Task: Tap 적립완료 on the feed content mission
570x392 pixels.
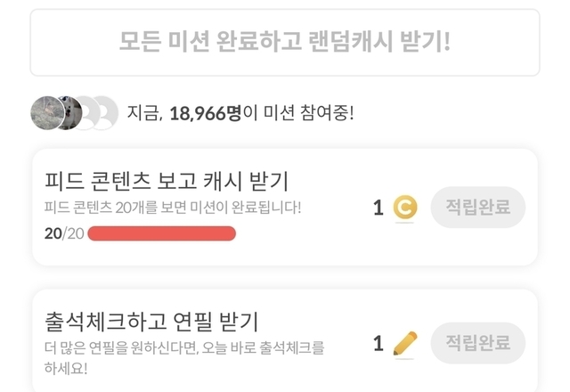Action: pos(477,208)
